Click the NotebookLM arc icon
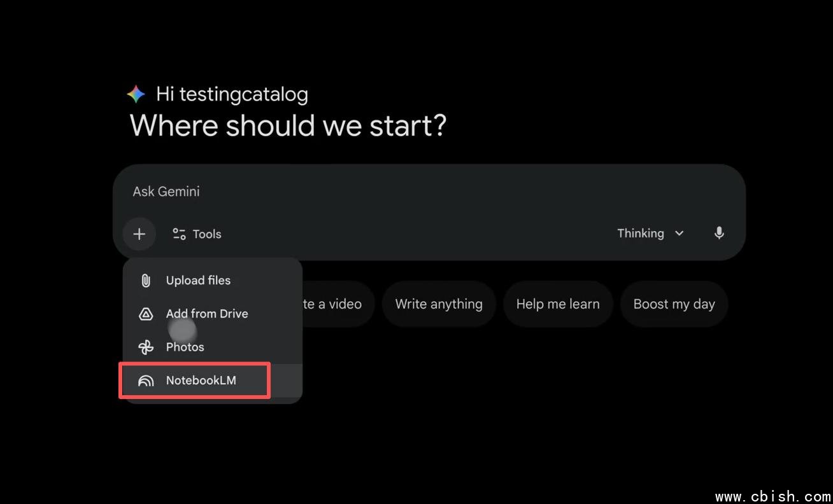 (x=146, y=381)
